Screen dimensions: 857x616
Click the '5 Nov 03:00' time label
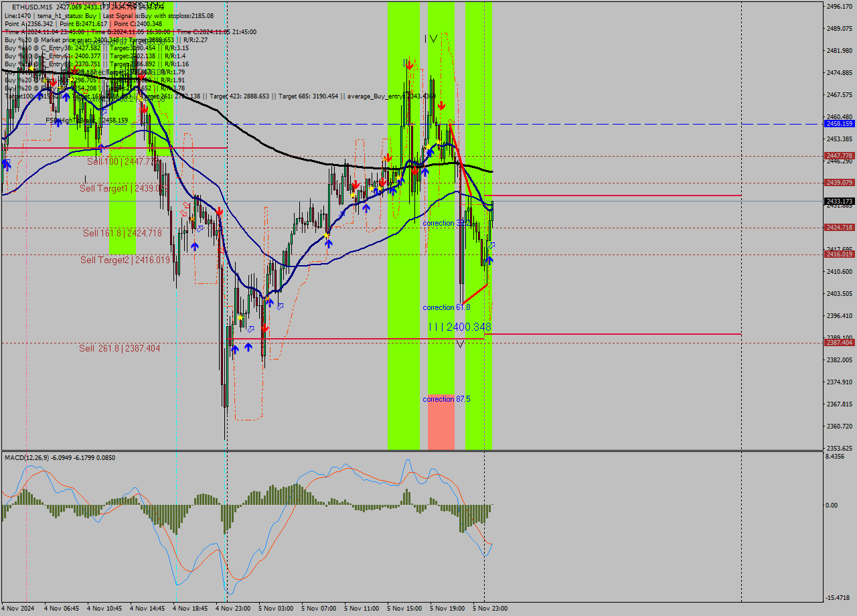276,609
